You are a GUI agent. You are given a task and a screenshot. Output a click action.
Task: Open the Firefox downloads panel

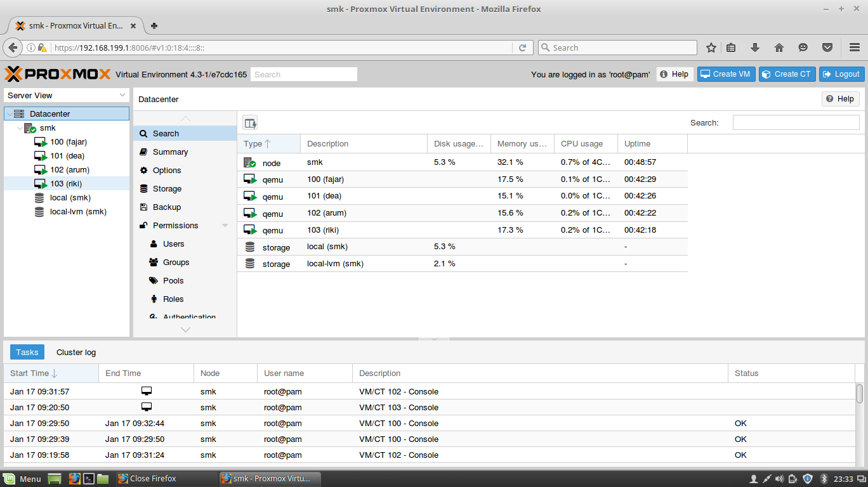[x=755, y=48]
